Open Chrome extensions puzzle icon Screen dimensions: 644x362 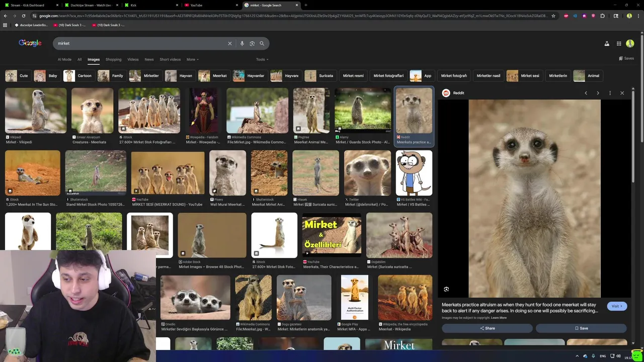pyautogui.click(x=602, y=16)
